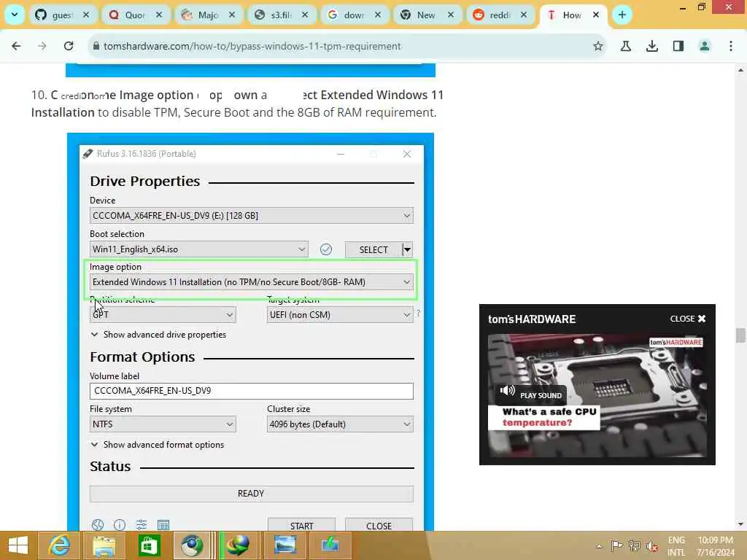Close the Tom's Hardware video popup
Image resolution: width=747 pixels, height=560 pixels.
click(687, 319)
